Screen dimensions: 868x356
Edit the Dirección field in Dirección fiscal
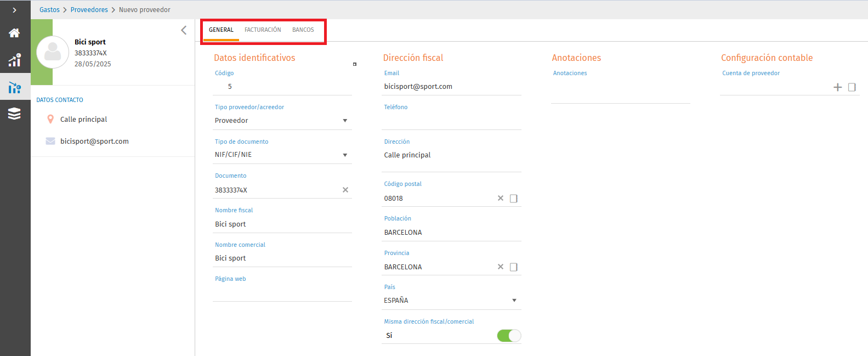452,160
